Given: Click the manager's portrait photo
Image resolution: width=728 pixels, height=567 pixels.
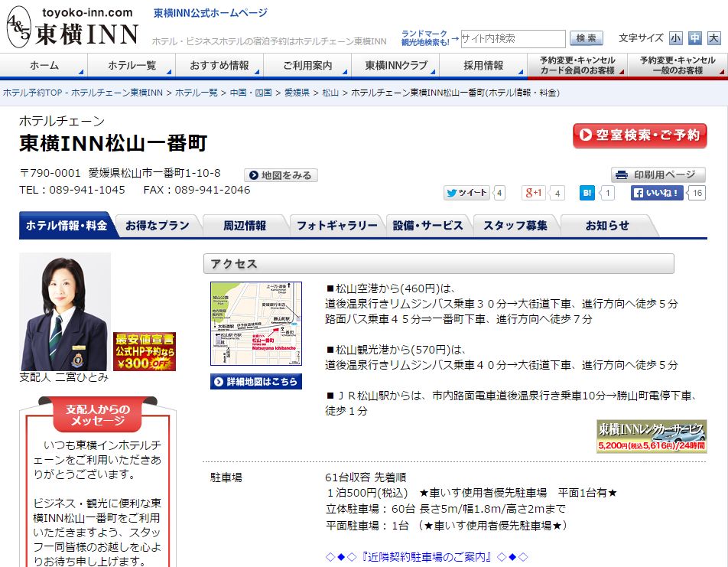Looking at the screenshot, I should coord(65,311).
